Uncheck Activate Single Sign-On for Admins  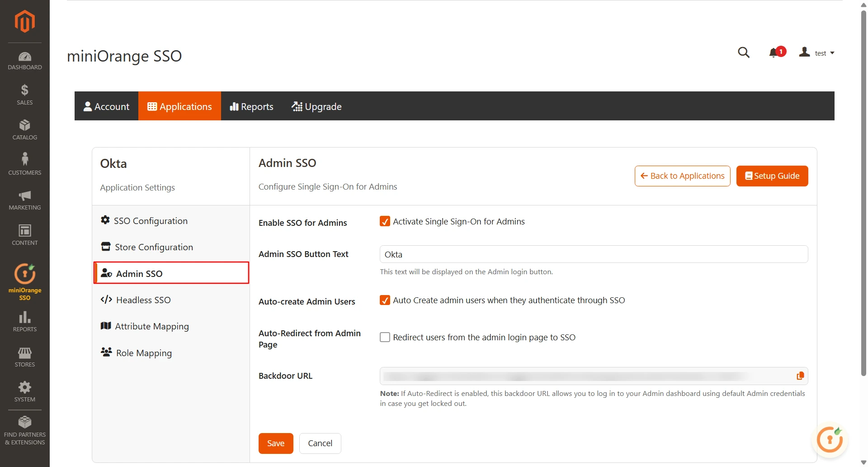click(385, 221)
